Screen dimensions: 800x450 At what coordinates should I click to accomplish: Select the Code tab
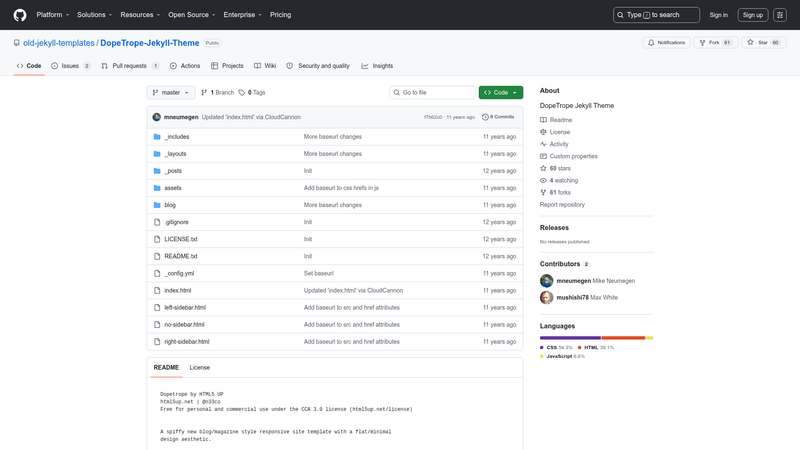pos(29,66)
